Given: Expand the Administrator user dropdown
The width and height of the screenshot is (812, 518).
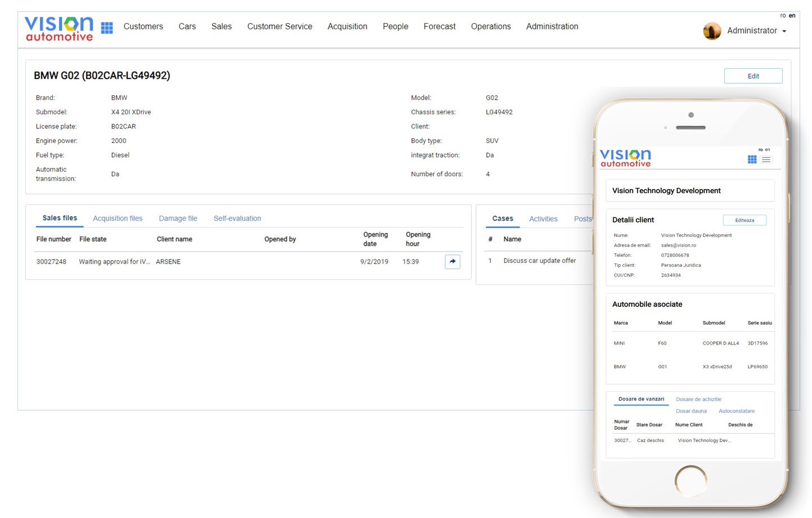Looking at the screenshot, I should point(756,30).
